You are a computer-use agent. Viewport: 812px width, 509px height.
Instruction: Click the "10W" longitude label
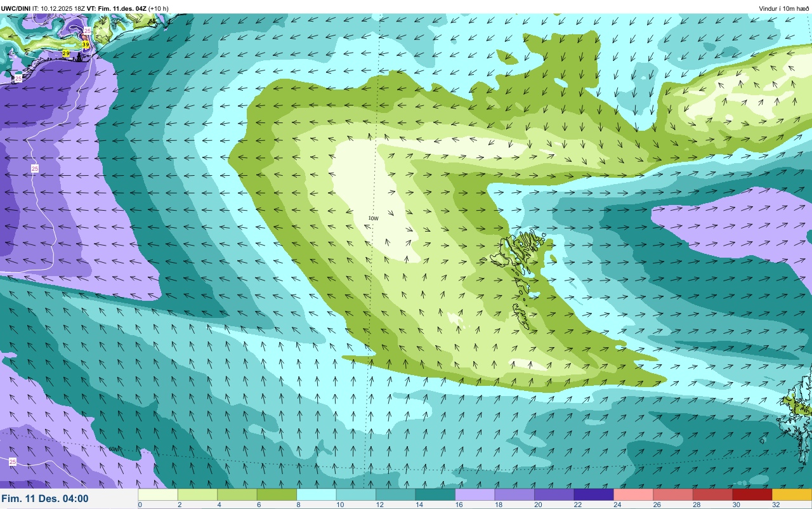click(374, 218)
